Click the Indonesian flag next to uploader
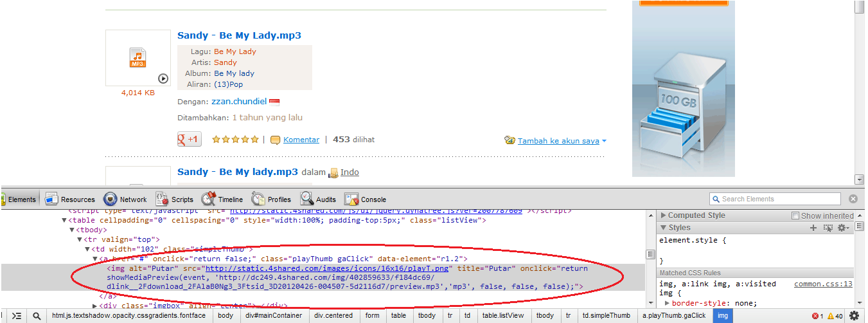This screenshot has width=868, height=323. click(274, 102)
